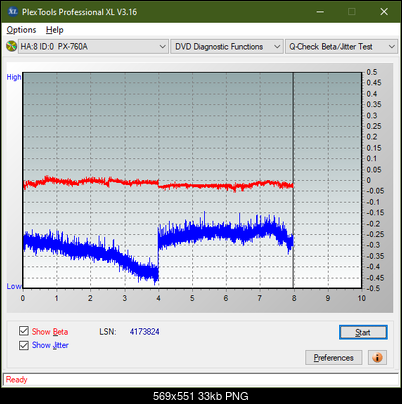
Task: Open the orange info icon button
Action: tap(377, 358)
